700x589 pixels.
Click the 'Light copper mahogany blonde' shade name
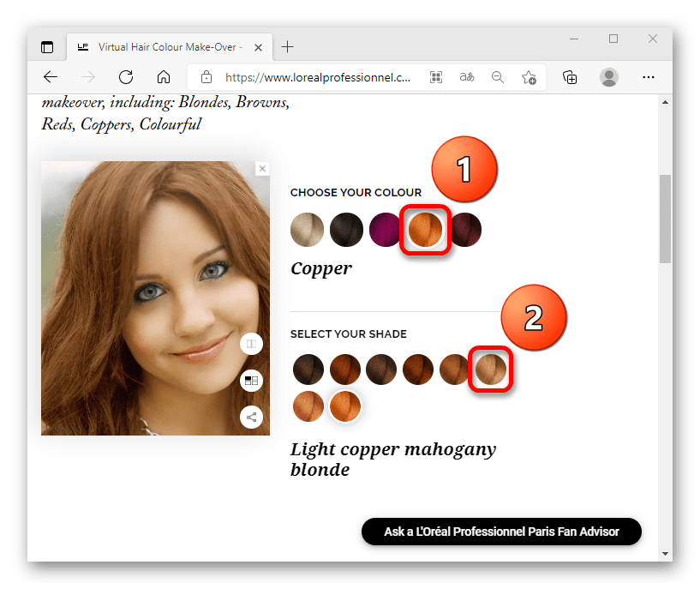click(x=393, y=459)
